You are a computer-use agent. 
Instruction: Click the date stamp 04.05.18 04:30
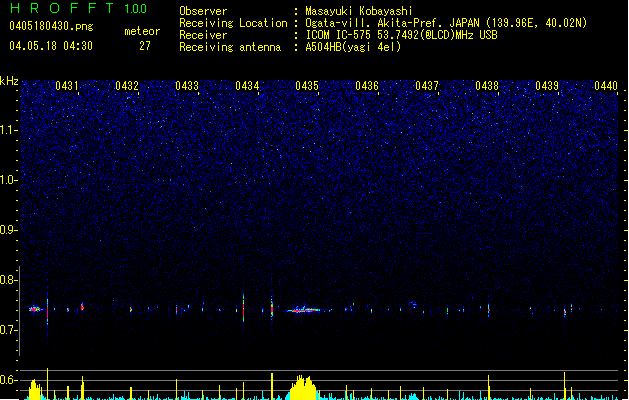click(x=51, y=46)
